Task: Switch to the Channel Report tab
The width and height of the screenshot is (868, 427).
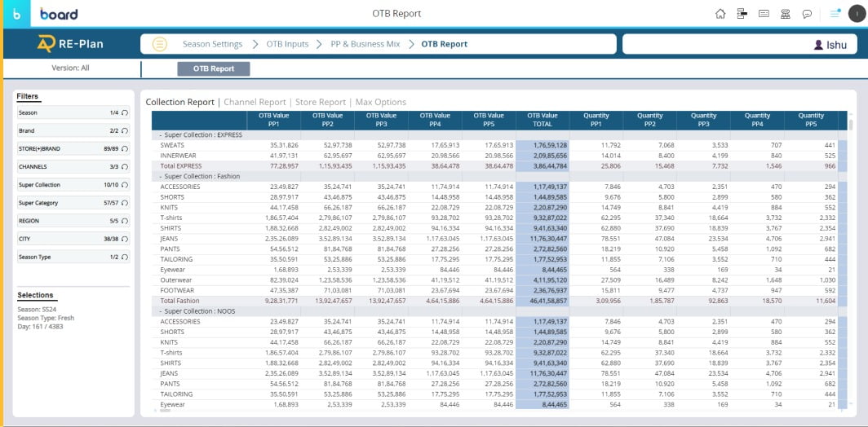Action: point(255,103)
